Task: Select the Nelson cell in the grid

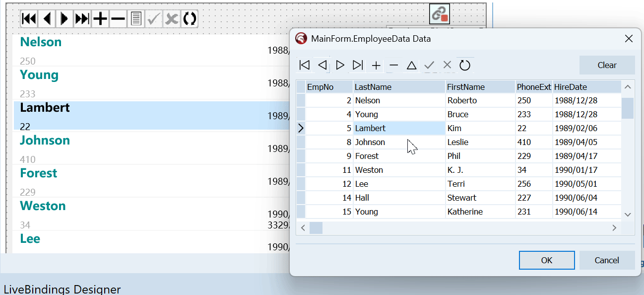Action: click(399, 100)
